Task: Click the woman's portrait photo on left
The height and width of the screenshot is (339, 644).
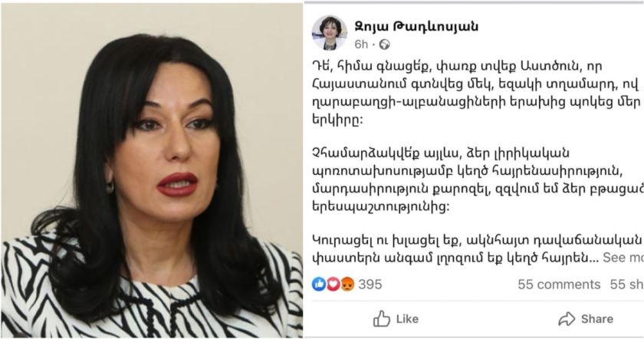Action: pos(152,170)
